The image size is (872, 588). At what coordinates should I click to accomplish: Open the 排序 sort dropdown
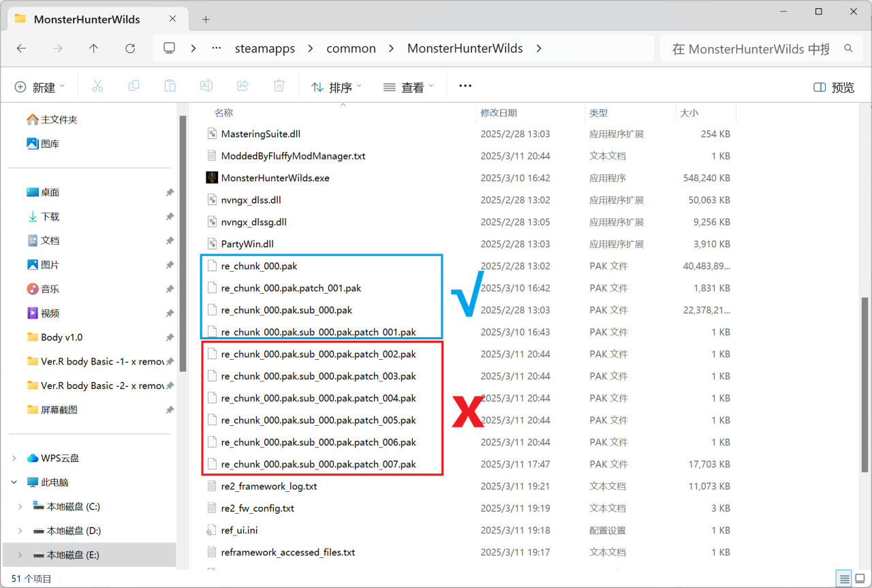pyautogui.click(x=336, y=87)
